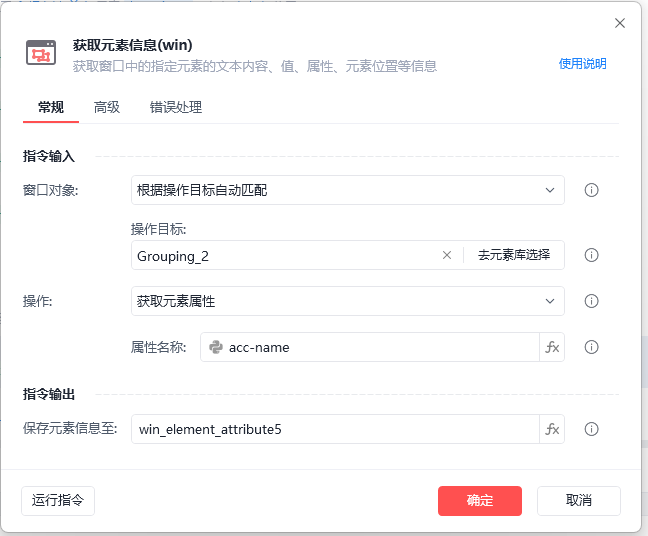This screenshot has width=648, height=536.
Task: Click the 获取元素信息 command icon in header
Action: pos(41,54)
